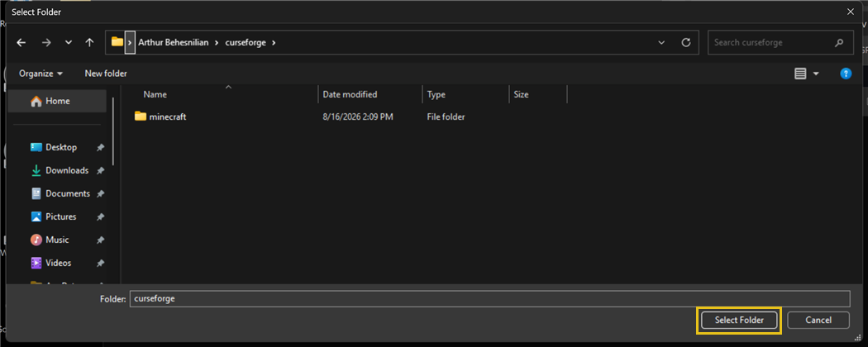Open Downloads in the sidebar
Image resolution: width=868 pixels, height=347 pixels.
click(67, 170)
